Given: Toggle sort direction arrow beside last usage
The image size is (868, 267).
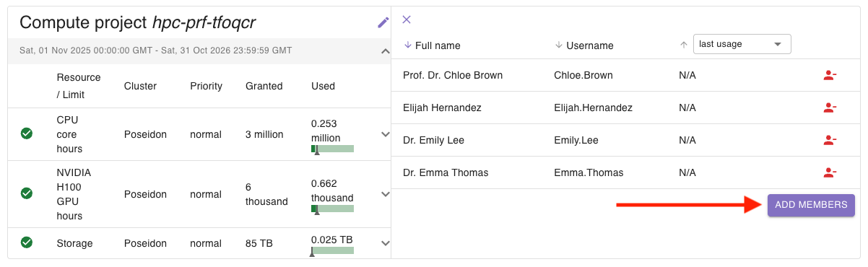Looking at the screenshot, I should 684,44.
